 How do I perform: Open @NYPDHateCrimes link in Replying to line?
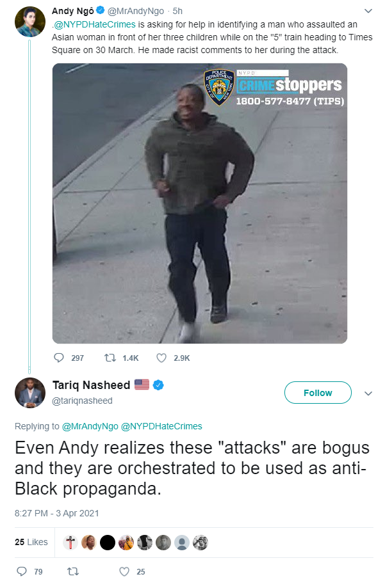[161, 426]
